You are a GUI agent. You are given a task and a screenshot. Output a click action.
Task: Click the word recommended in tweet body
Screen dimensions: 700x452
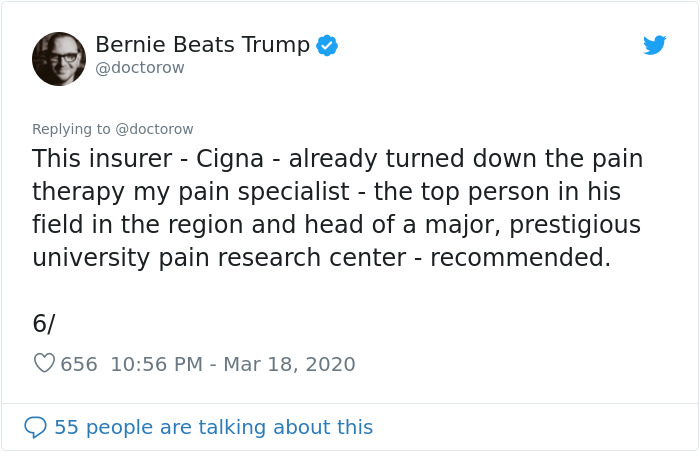520,258
